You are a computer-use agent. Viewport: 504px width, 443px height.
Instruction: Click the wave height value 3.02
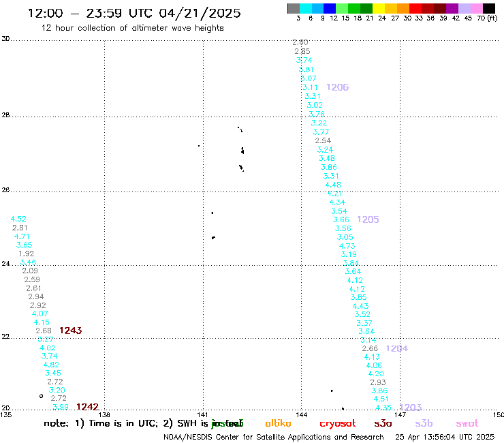[x=315, y=105]
